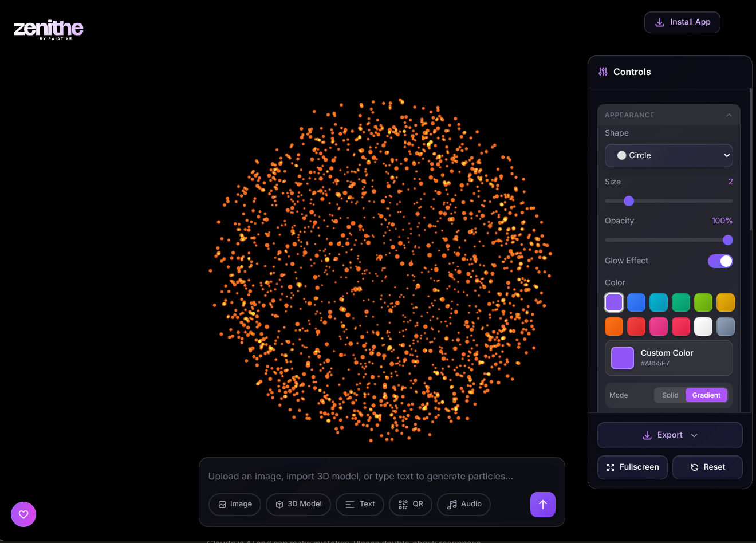The height and width of the screenshot is (543, 756).
Task: Open the Shape dropdown showing Circle
Action: 669,155
